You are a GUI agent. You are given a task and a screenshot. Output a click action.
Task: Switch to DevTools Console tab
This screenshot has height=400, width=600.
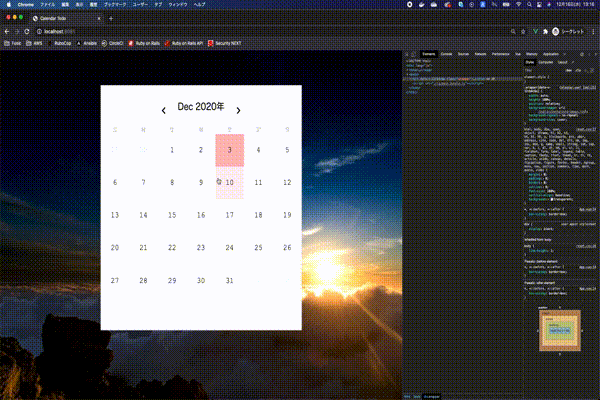pyautogui.click(x=446, y=54)
